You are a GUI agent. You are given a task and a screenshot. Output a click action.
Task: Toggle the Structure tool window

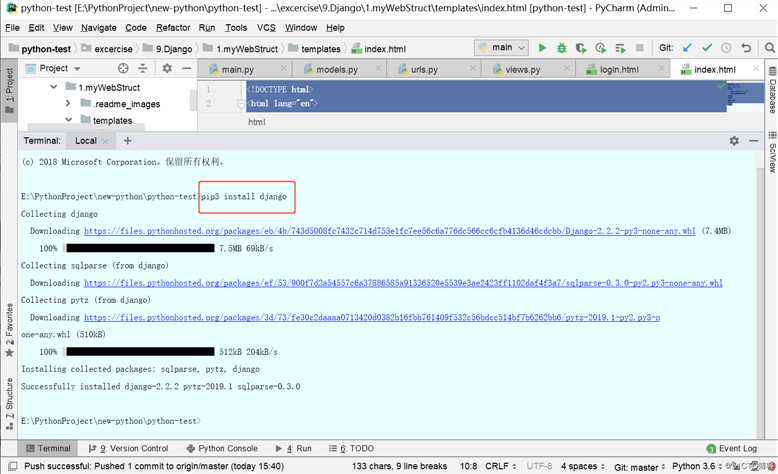click(x=9, y=404)
